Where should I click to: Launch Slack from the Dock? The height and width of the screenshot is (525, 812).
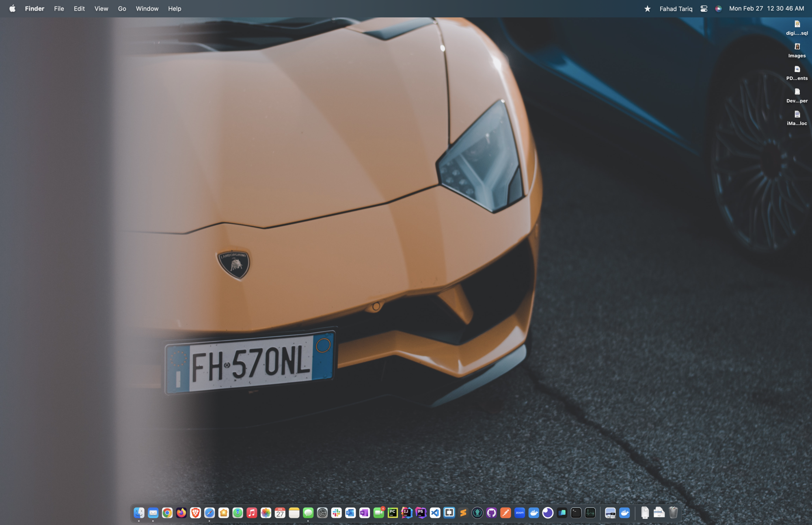(336, 513)
